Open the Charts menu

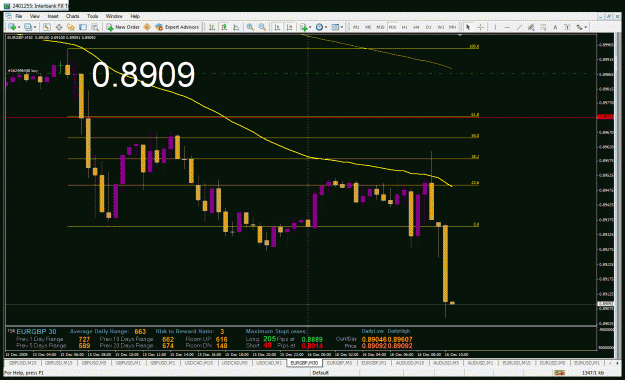point(72,16)
